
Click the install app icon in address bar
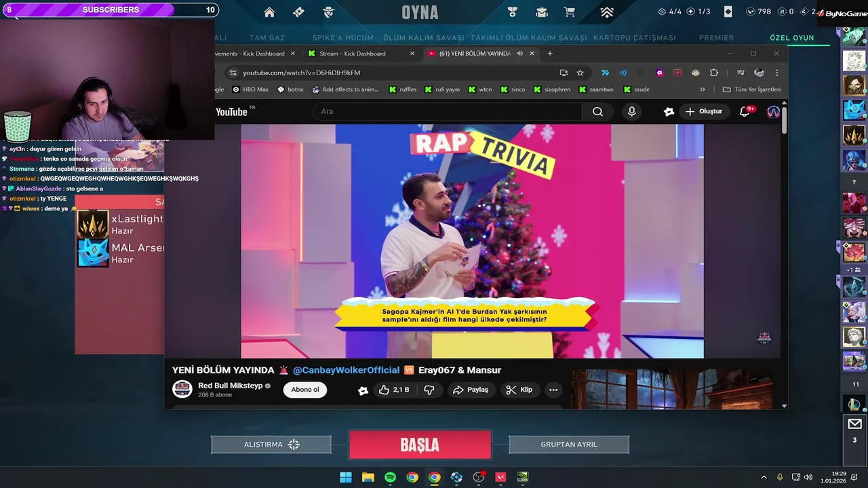[x=564, y=73]
